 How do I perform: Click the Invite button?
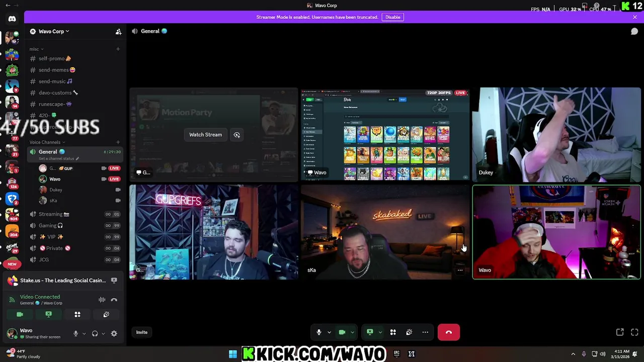click(x=141, y=332)
